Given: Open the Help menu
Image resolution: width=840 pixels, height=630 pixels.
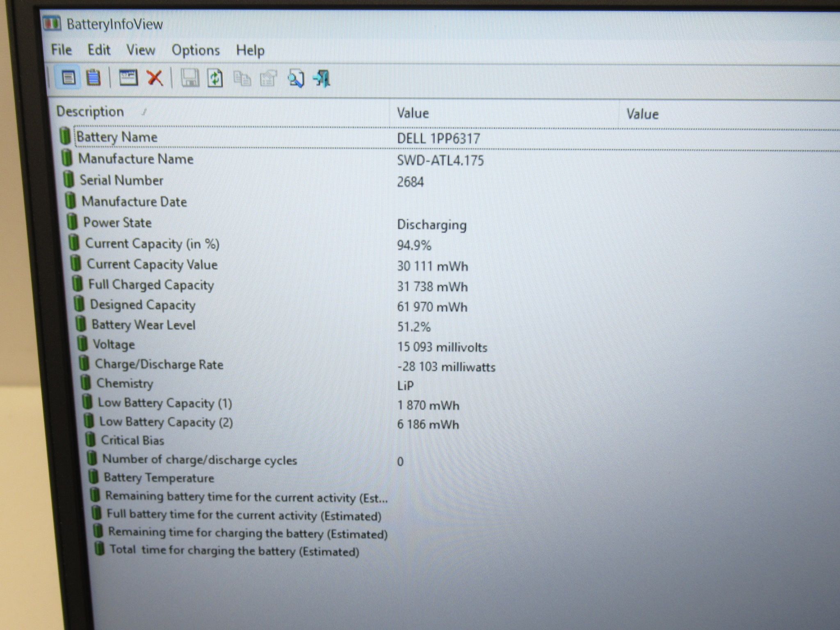Looking at the screenshot, I should (x=250, y=50).
